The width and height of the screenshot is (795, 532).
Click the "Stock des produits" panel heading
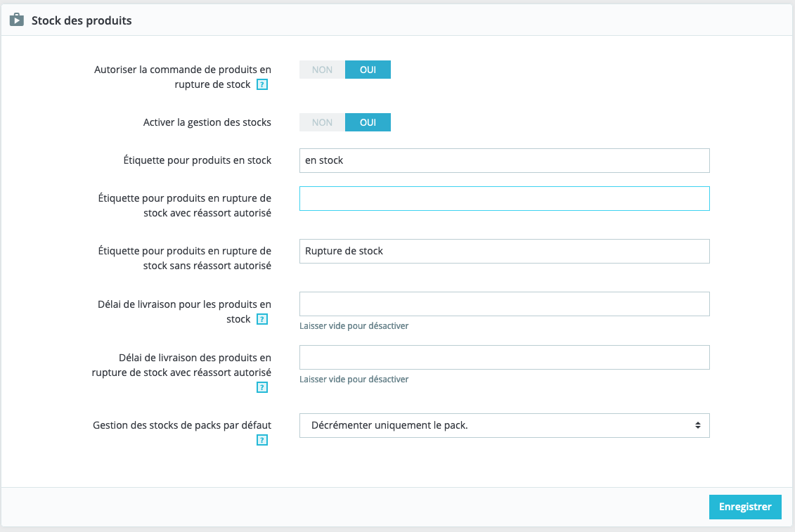82,20
